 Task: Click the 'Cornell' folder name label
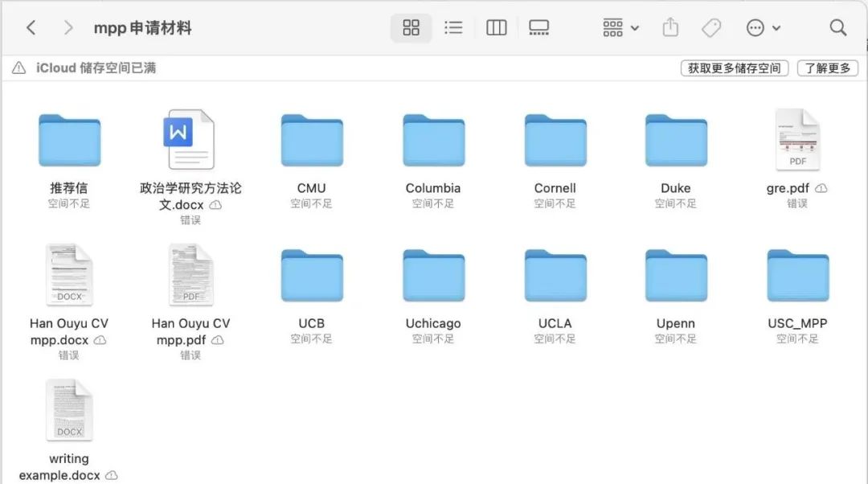(x=555, y=188)
